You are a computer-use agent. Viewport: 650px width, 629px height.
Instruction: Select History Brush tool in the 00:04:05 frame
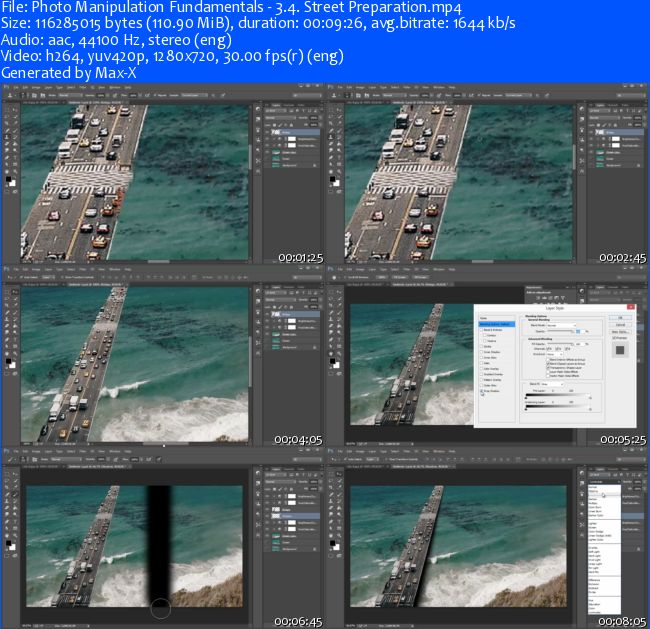click(15, 319)
